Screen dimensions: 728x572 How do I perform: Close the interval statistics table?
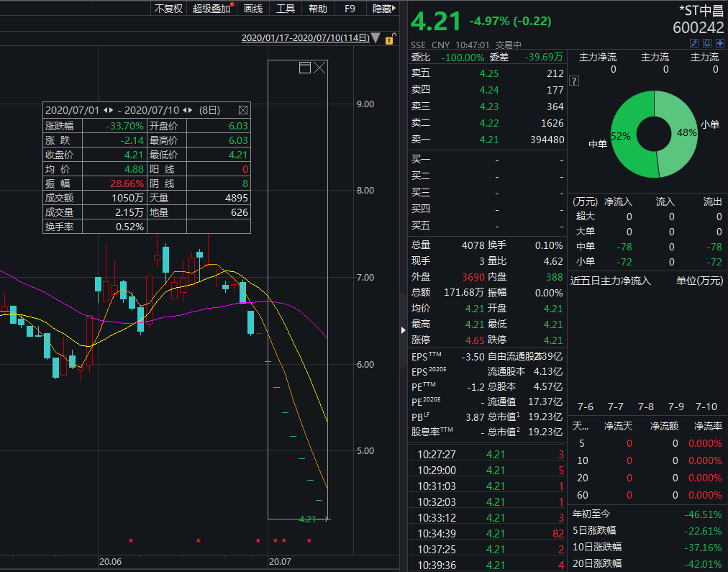point(242,110)
